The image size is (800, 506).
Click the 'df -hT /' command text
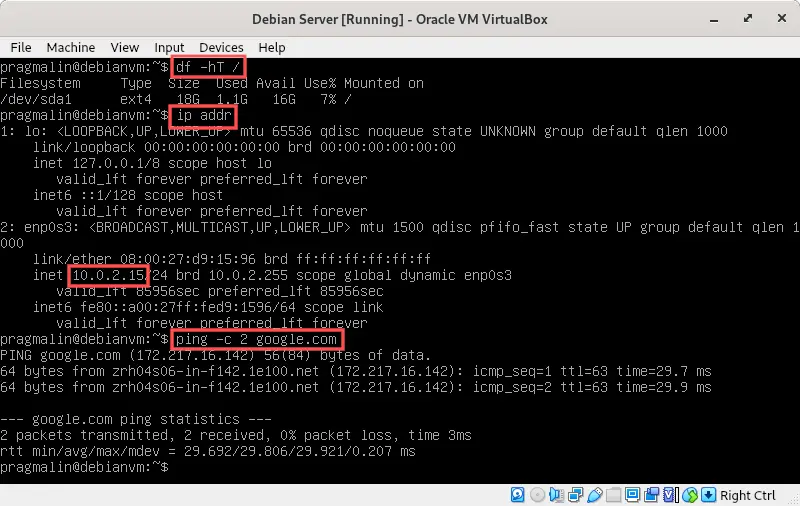[208, 67]
